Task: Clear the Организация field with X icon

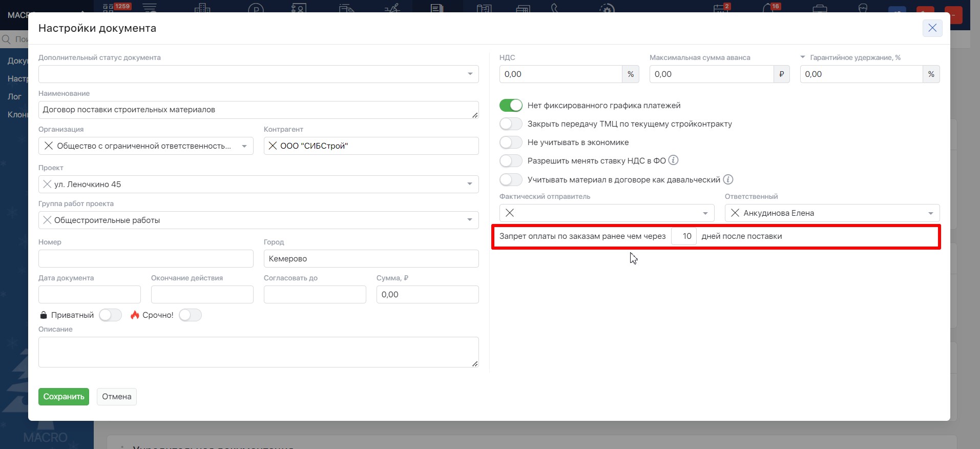Action: [x=49, y=146]
